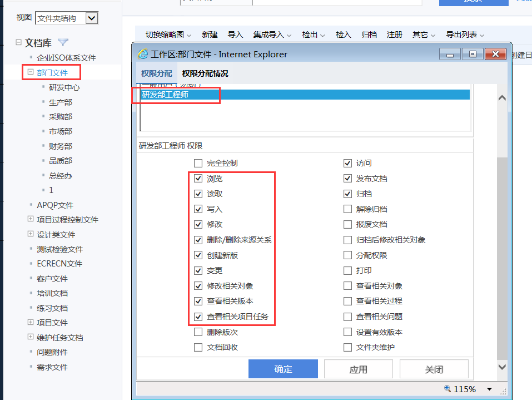Enable 设置有效版本 checkbox
Viewport: 532px width, 400px height.
(347, 332)
